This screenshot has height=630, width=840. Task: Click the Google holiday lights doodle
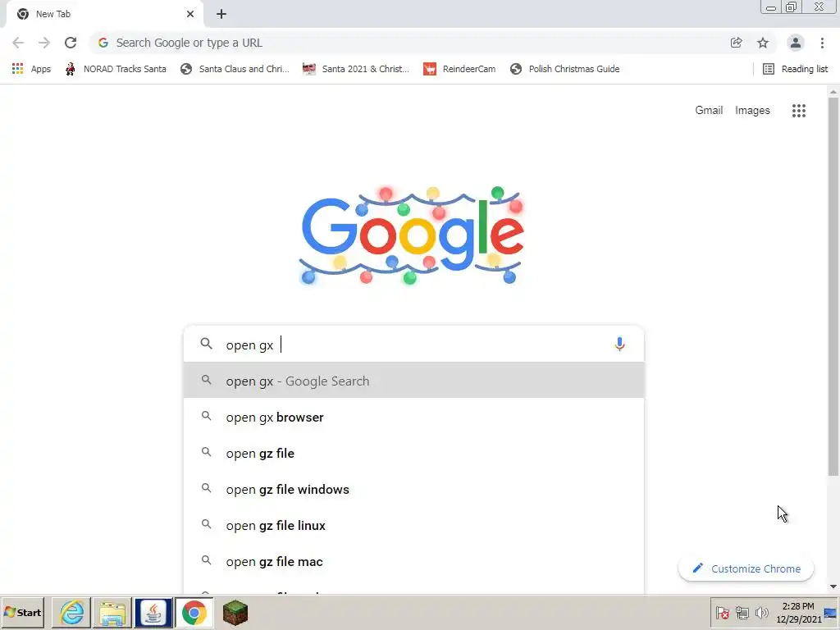pos(412,235)
